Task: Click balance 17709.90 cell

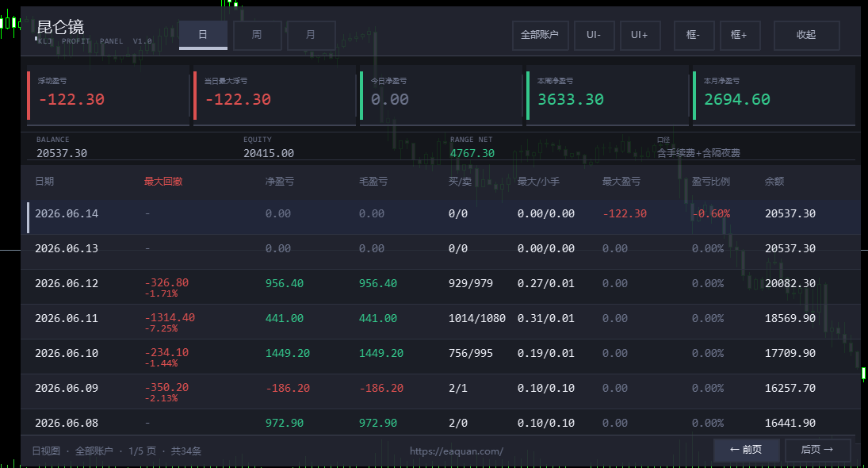Action: tap(790, 353)
